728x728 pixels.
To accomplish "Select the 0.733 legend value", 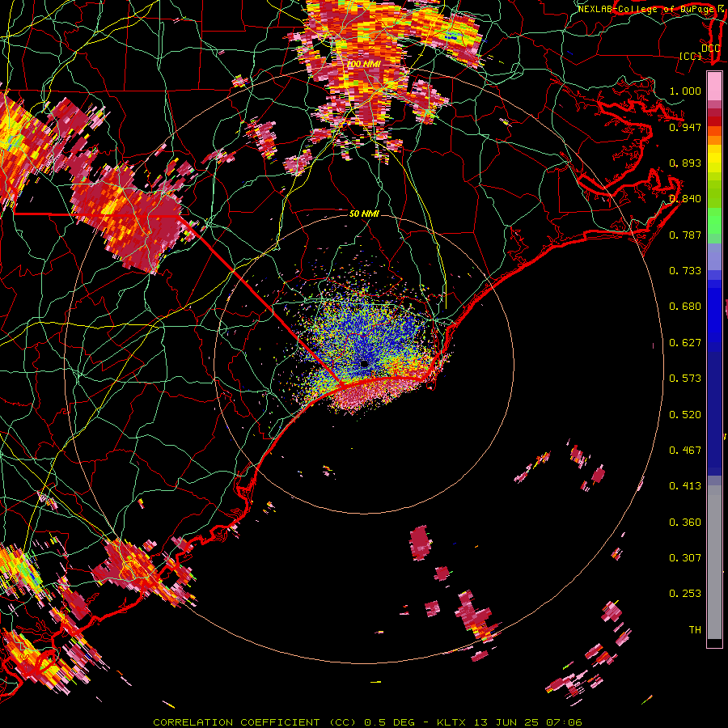I will tap(685, 271).
